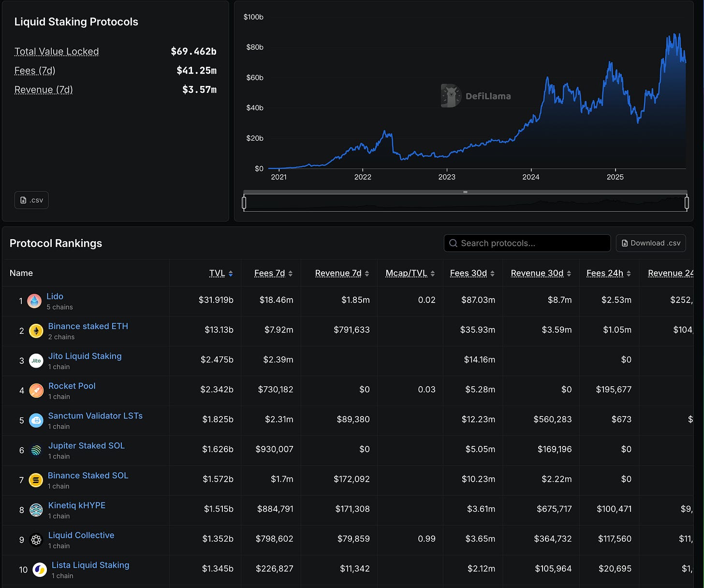
Task: Open the Jupiter Staked SOL link
Action: coord(87,445)
